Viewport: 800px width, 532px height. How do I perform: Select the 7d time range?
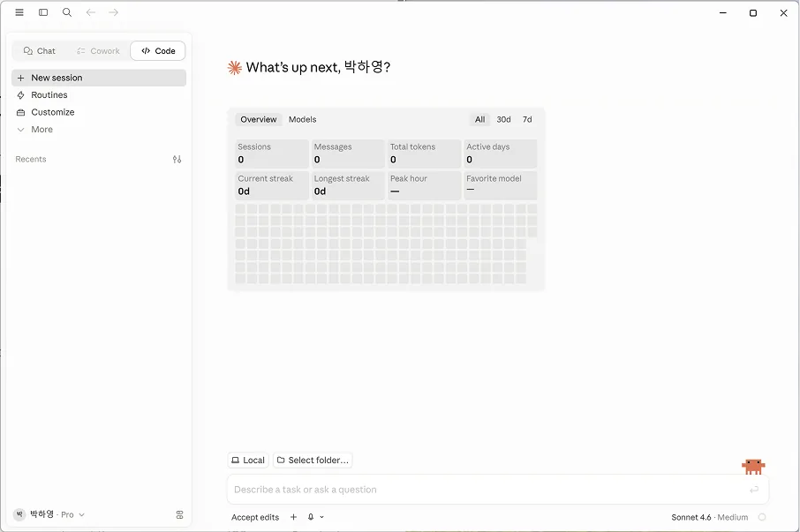point(527,119)
